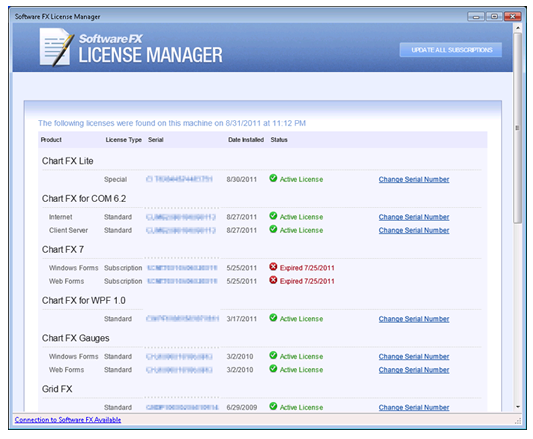Select the Chart FX Gauges heading
533x439 pixels.
[75, 338]
